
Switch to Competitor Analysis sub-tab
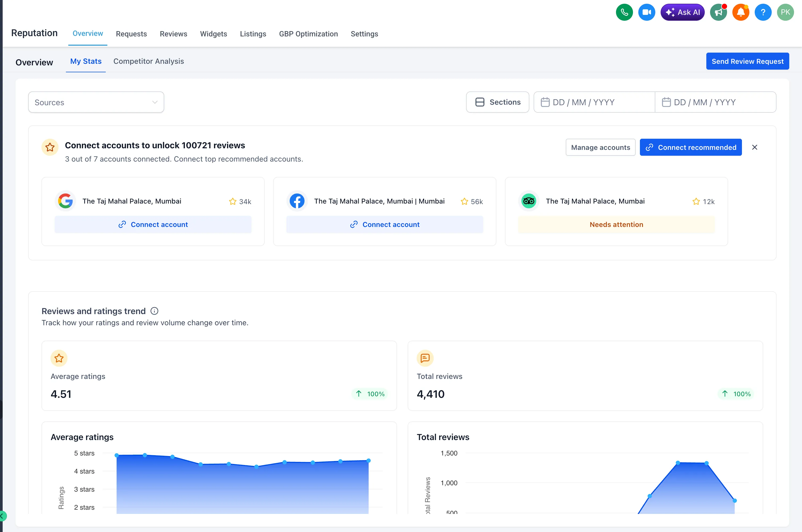point(149,61)
